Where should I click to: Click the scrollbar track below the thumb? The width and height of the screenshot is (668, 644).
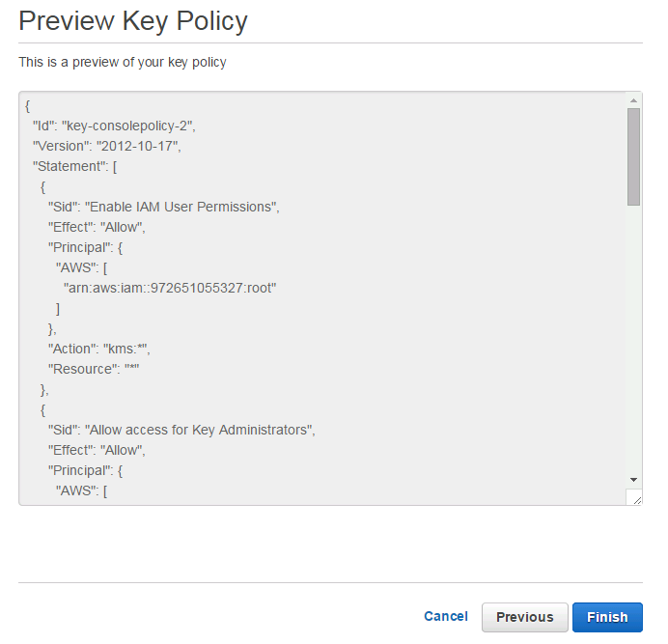(x=633, y=340)
